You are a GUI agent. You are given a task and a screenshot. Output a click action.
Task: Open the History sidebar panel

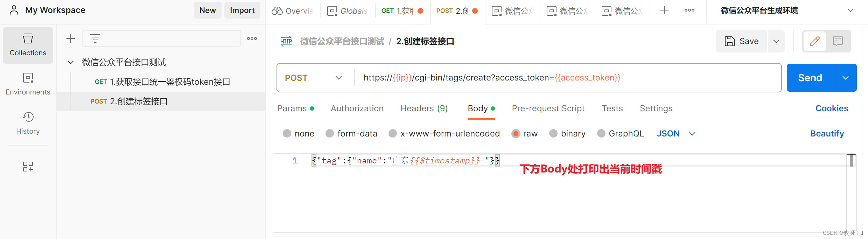[x=28, y=123]
